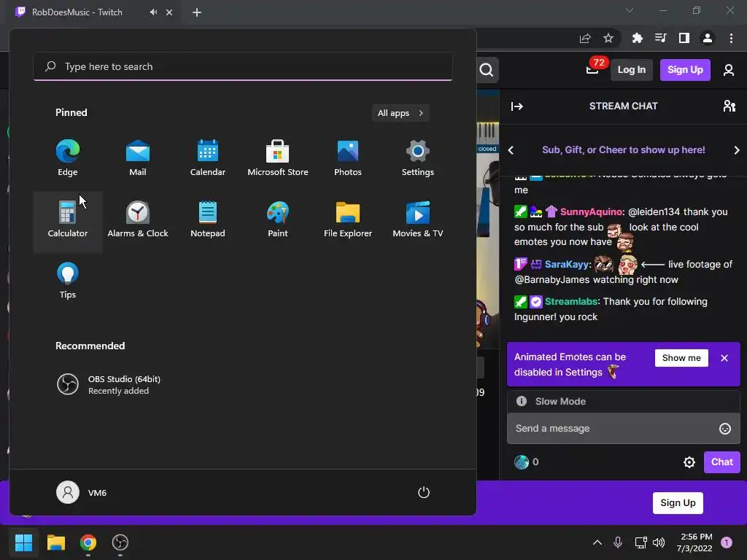Viewport: 747px width, 560px height.
Task: Click SaraKayy username in chat
Action: [x=566, y=264]
